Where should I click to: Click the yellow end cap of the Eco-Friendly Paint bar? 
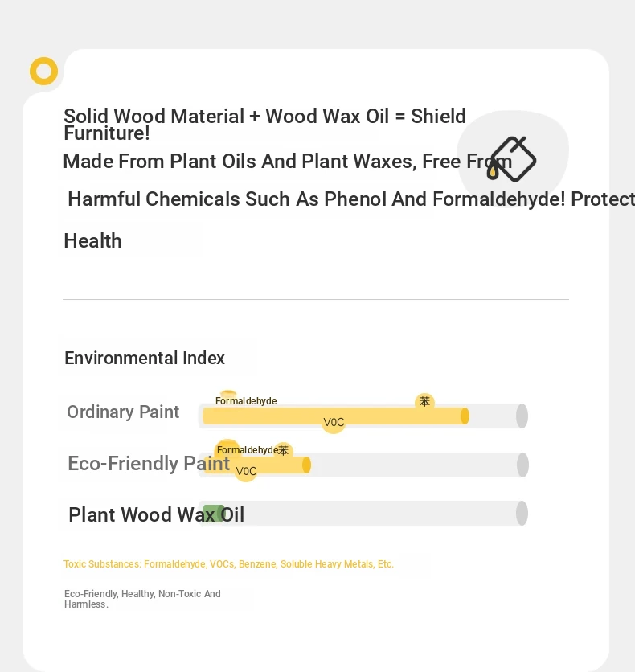coord(306,465)
